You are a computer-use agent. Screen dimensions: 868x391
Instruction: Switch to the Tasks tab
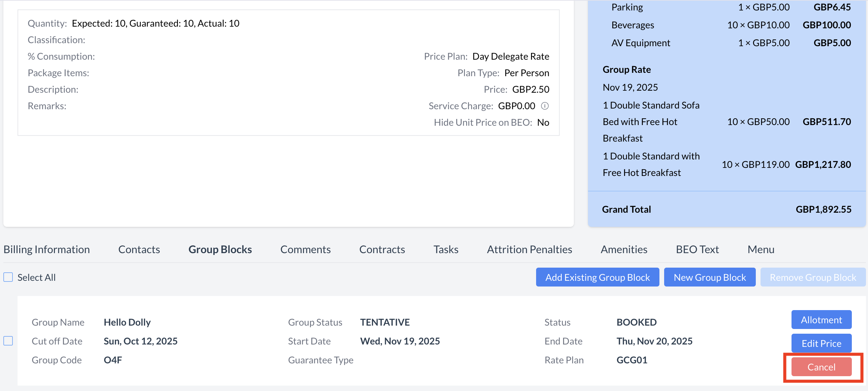pyautogui.click(x=445, y=249)
